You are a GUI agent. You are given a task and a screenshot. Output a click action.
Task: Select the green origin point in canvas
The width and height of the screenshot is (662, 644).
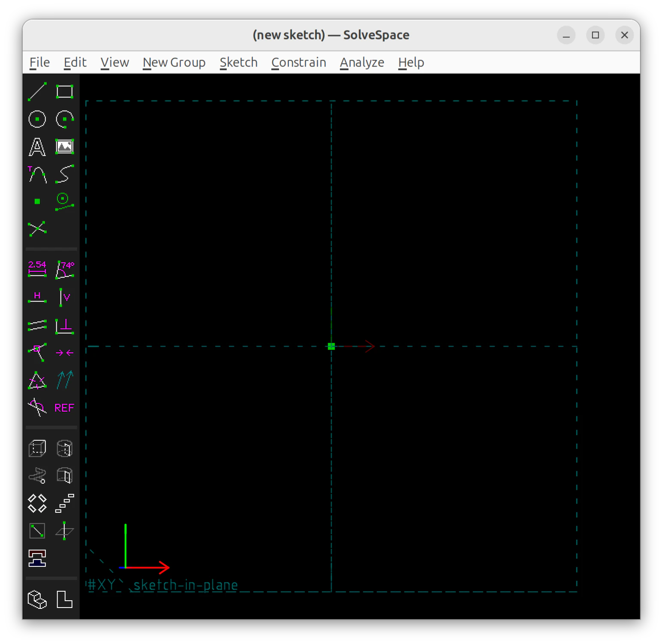(x=331, y=346)
